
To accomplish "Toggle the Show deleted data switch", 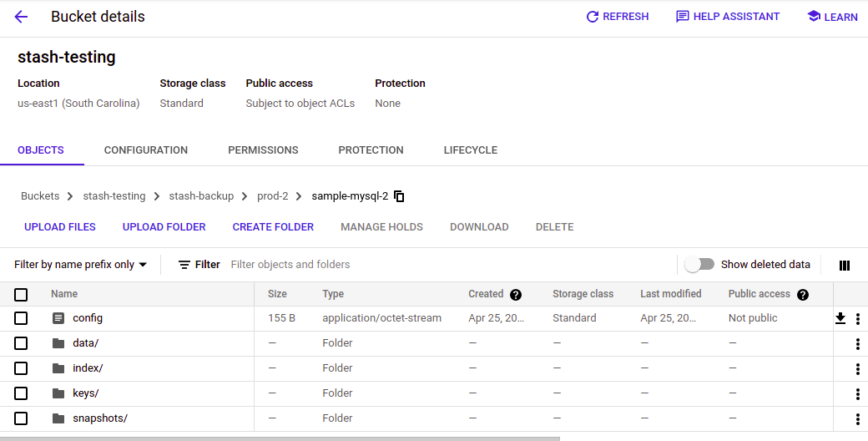I will click(699, 265).
